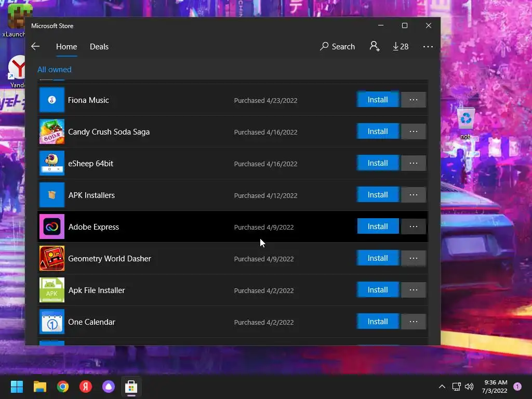This screenshot has width=532, height=399.
Task: Install Candy Crush Soda Saga
Action: coord(378,131)
